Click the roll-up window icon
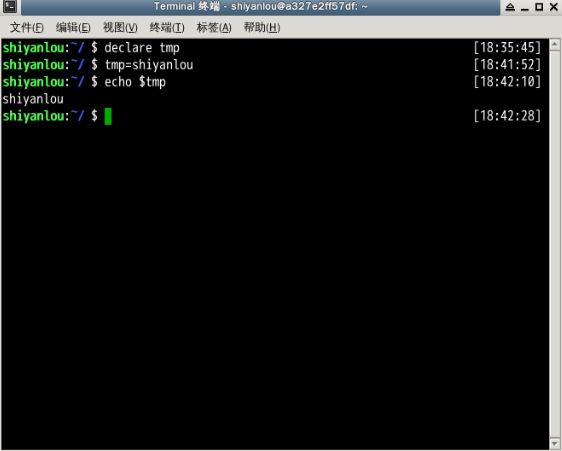Image resolution: width=562 pixels, height=451 pixels. coord(510,7)
